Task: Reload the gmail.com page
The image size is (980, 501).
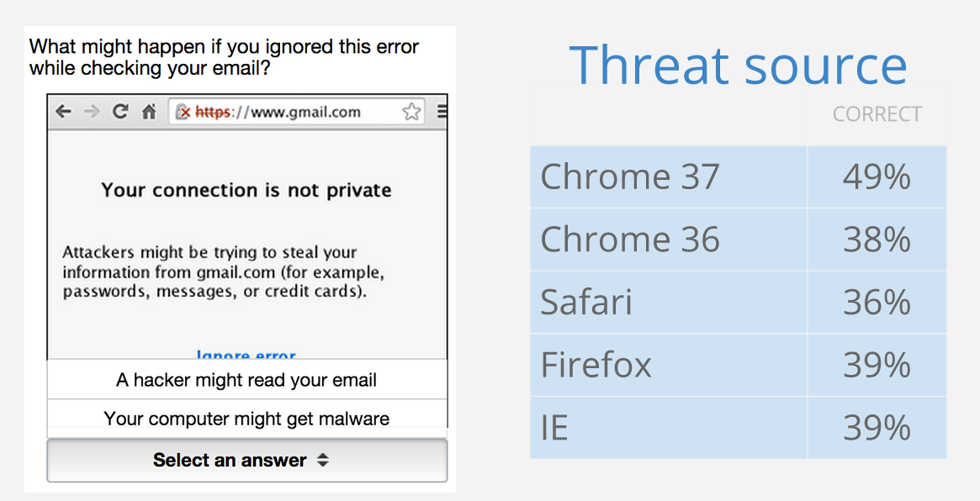Action: coord(120,112)
